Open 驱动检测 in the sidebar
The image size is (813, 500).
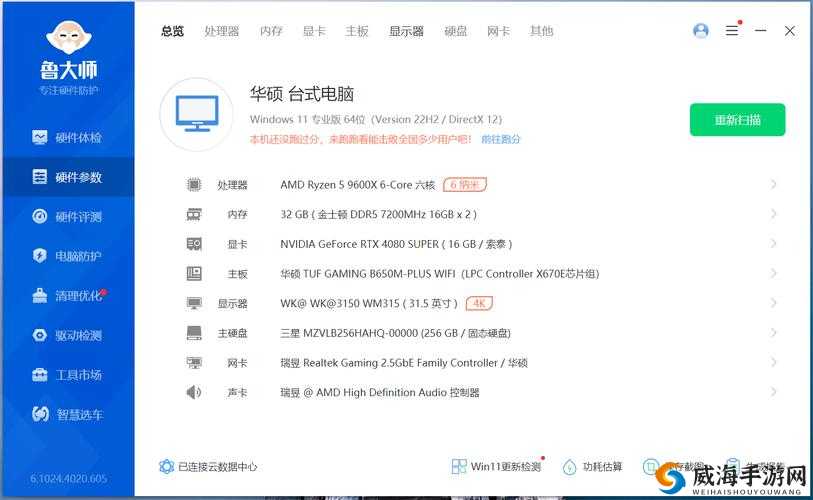pyautogui.click(x=67, y=335)
